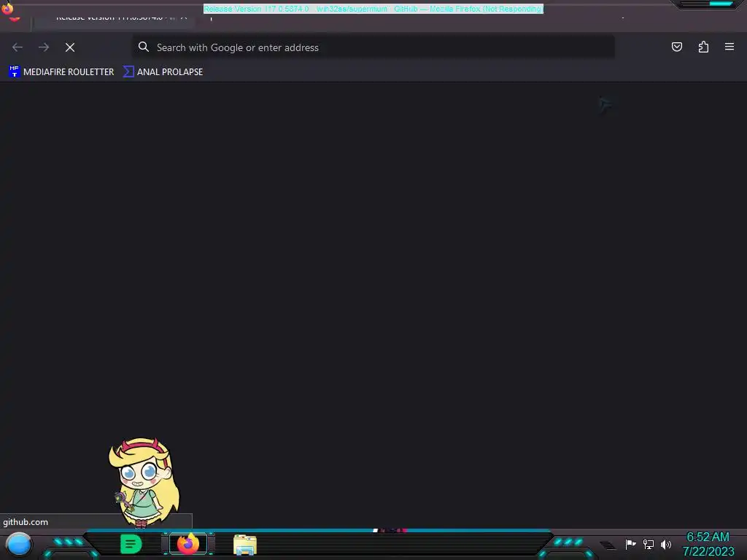Image resolution: width=747 pixels, height=560 pixels.
Task: Open the green chat app on the taskbar
Action: [131, 544]
